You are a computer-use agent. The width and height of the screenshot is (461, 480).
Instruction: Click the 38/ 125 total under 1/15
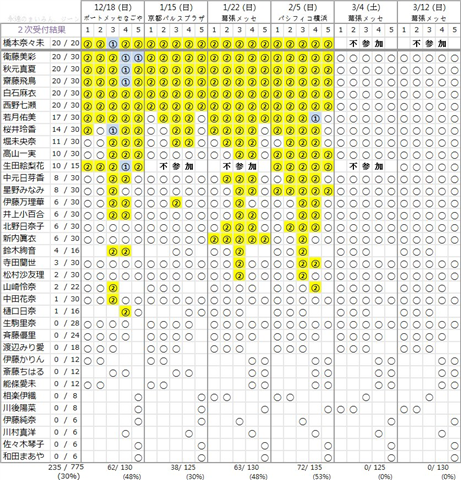(183, 468)
